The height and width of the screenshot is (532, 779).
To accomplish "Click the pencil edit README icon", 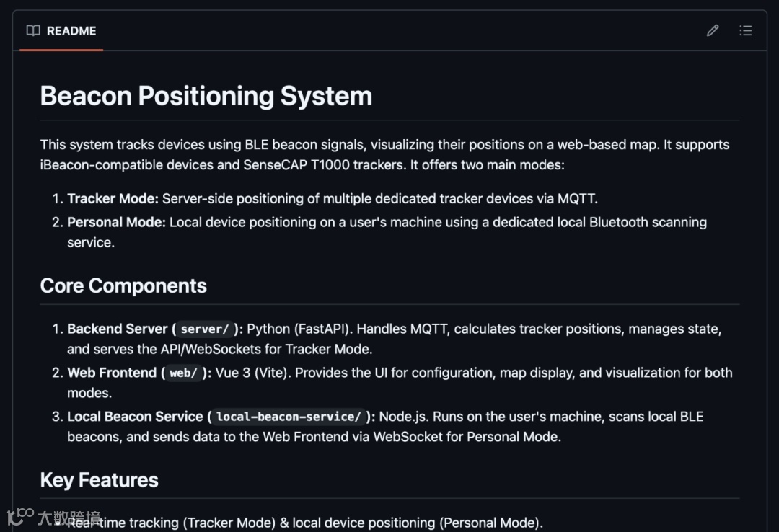I will coord(713,30).
